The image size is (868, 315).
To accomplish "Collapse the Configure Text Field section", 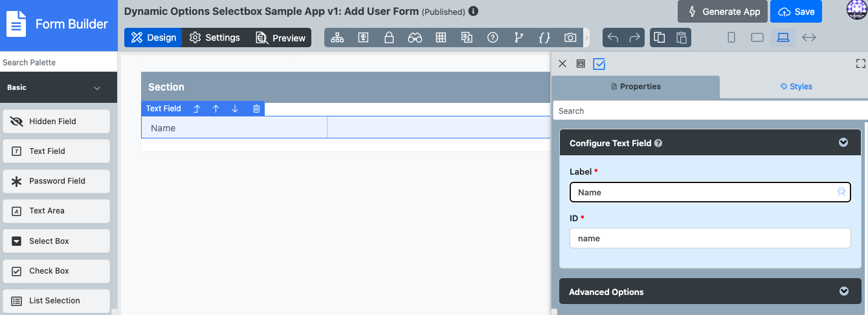I will pos(843,143).
